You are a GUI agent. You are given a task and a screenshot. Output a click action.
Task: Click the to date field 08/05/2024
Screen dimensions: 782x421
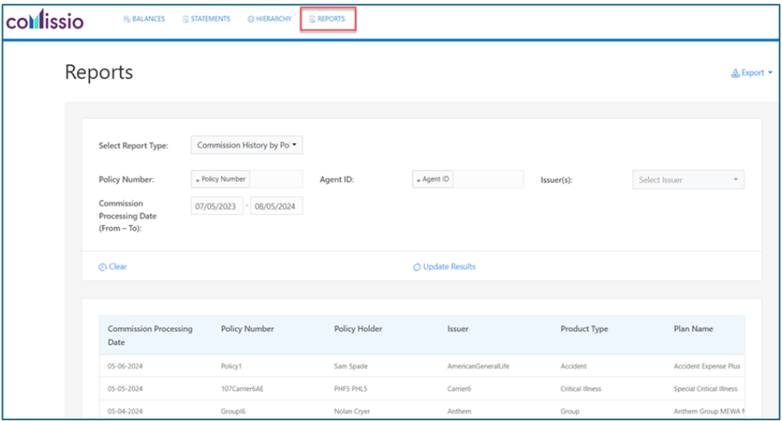tap(276, 206)
